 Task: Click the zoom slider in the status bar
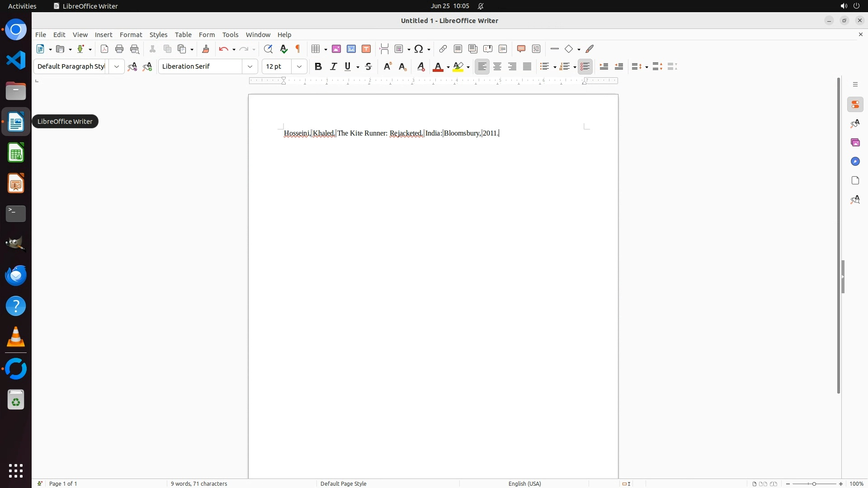tap(814, 483)
